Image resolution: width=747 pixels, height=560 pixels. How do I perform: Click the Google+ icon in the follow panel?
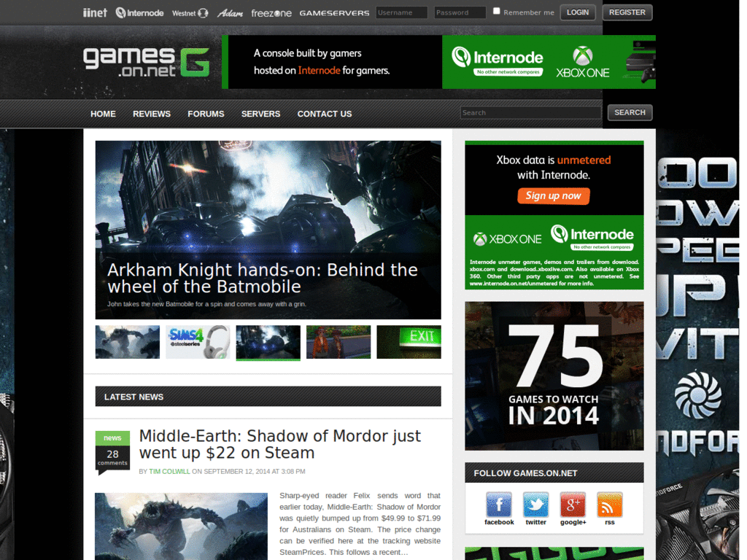[573, 505]
